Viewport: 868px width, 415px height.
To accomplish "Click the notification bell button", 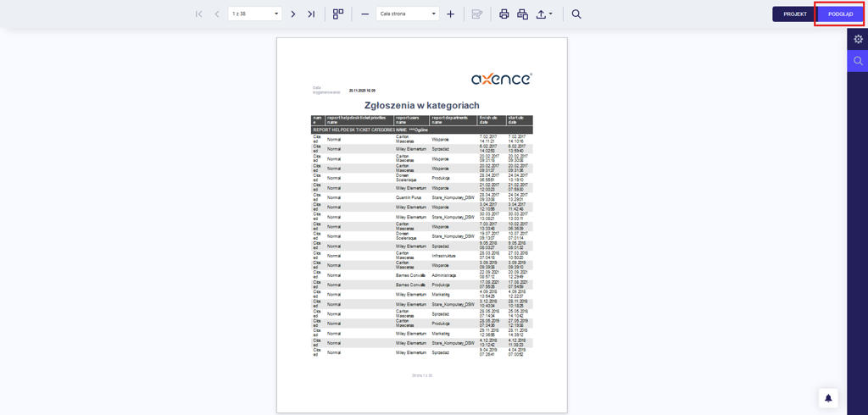I will pyautogui.click(x=828, y=398).
